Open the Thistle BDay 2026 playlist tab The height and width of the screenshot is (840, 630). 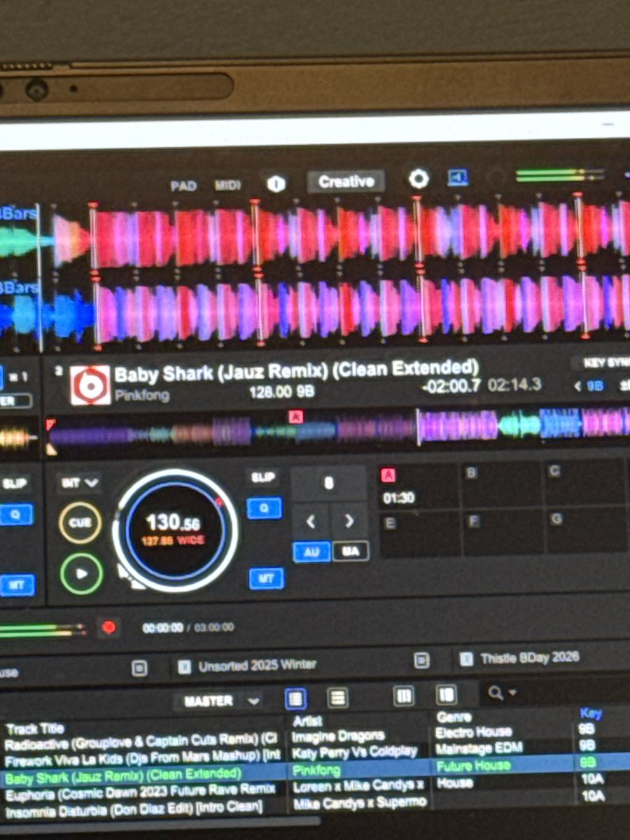[x=530, y=659]
